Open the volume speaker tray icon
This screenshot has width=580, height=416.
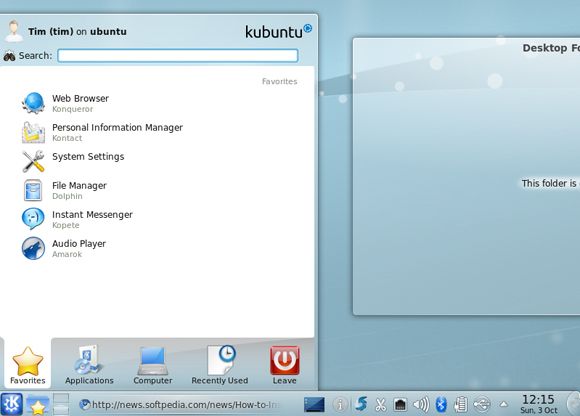[x=421, y=405]
